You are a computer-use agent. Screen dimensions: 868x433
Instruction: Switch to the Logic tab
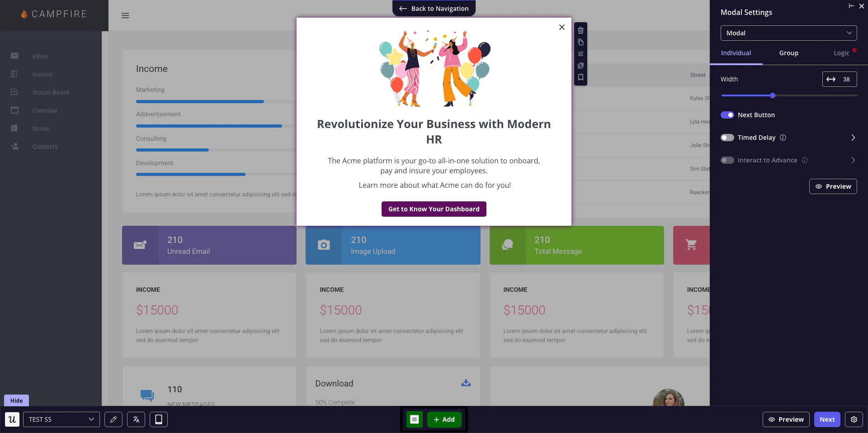click(841, 53)
